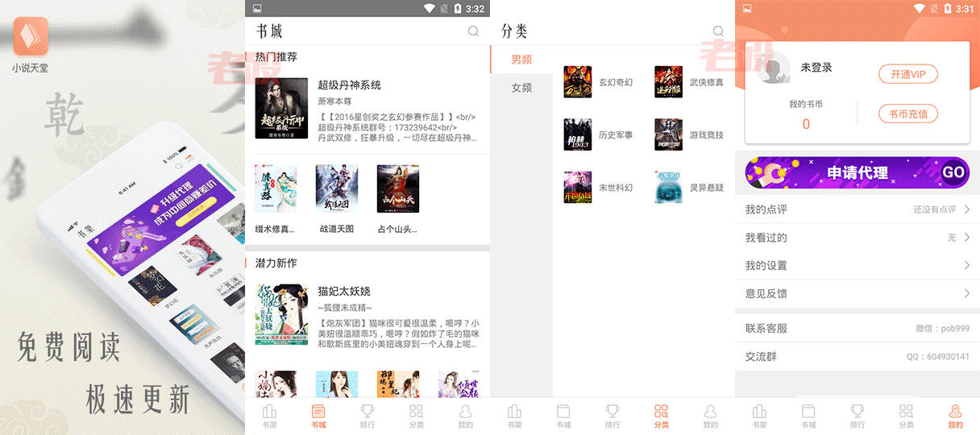This screenshot has width=980, height=435.
Task: Open 末世科幻 category icon
Action: tap(578, 187)
